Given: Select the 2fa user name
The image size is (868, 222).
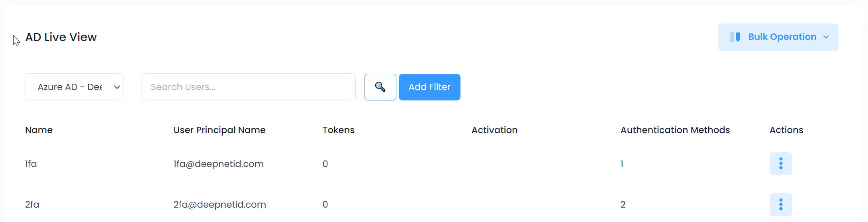Looking at the screenshot, I should (32, 204).
